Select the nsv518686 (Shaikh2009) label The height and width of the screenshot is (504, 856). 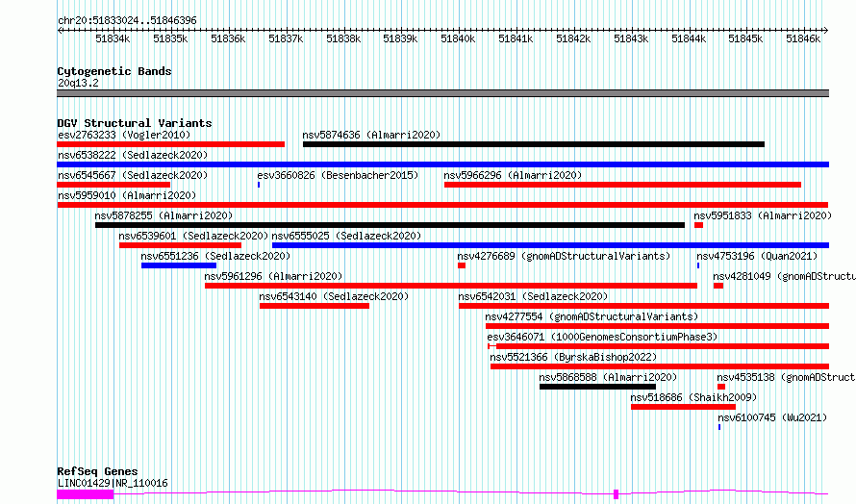click(x=693, y=397)
